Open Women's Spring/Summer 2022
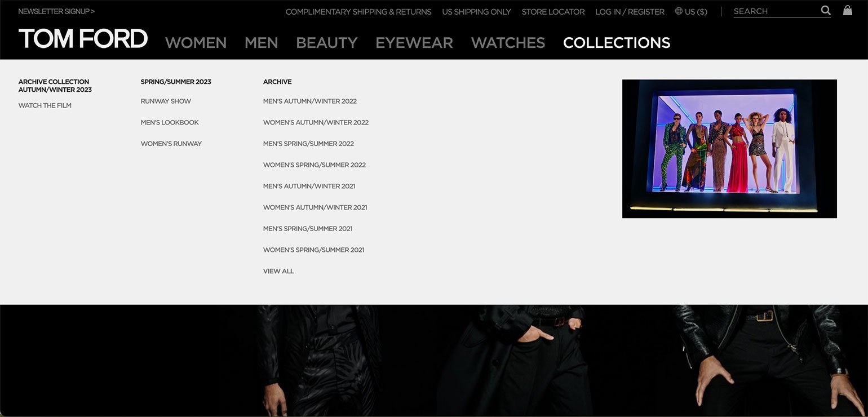868x417 pixels. 315,165
